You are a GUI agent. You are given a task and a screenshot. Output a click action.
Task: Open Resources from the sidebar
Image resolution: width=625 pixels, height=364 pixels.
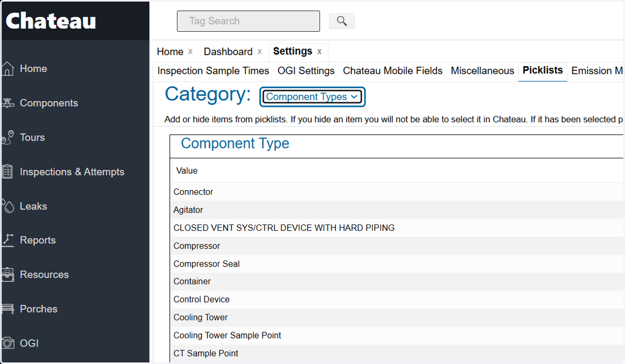coord(44,274)
